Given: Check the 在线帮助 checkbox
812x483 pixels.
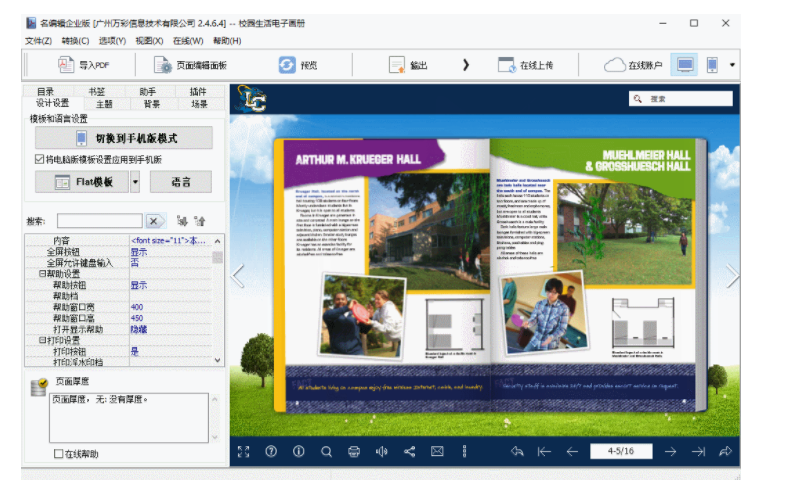Looking at the screenshot, I should (x=59, y=455).
